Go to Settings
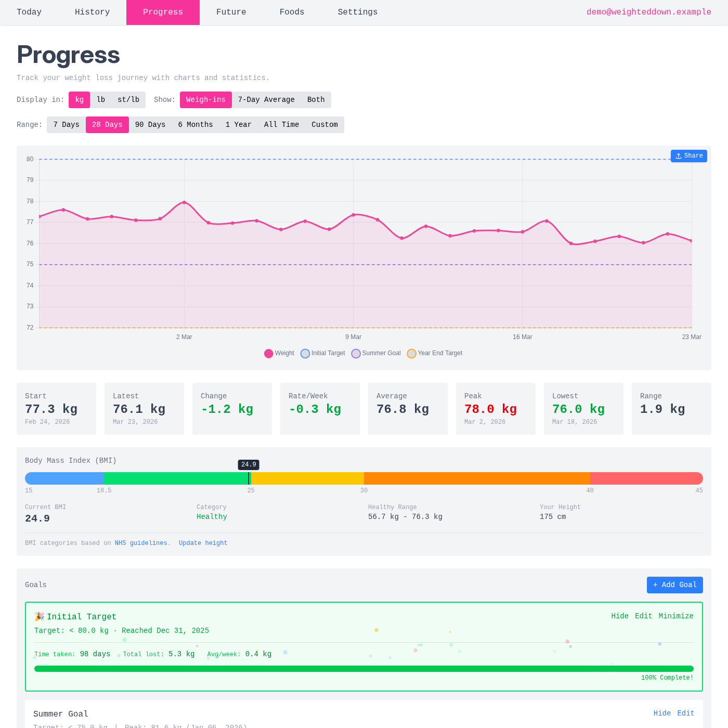Viewport: 728px width, 728px height. [x=358, y=12]
